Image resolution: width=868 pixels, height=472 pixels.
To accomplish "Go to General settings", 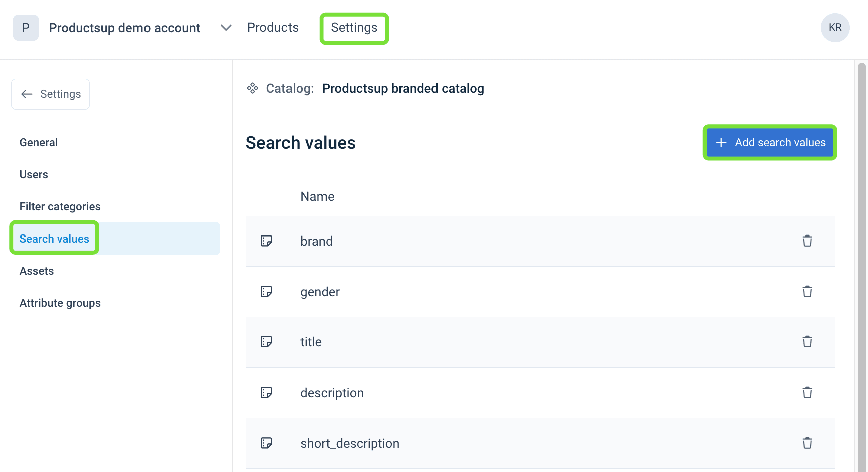I will click(39, 143).
